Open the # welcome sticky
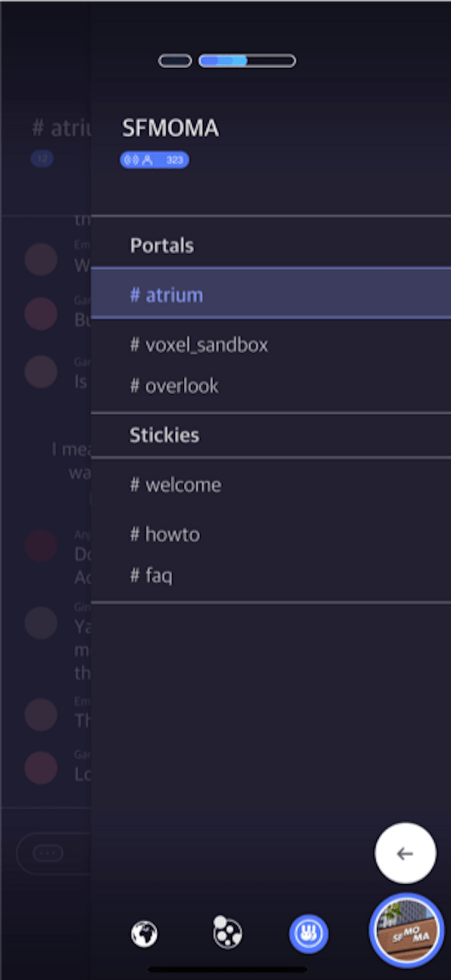 271,484
